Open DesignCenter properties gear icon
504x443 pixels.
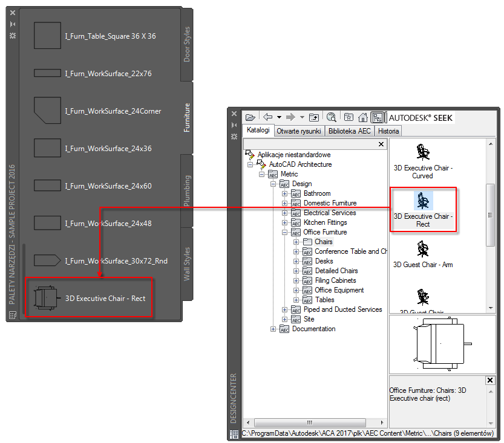234,137
